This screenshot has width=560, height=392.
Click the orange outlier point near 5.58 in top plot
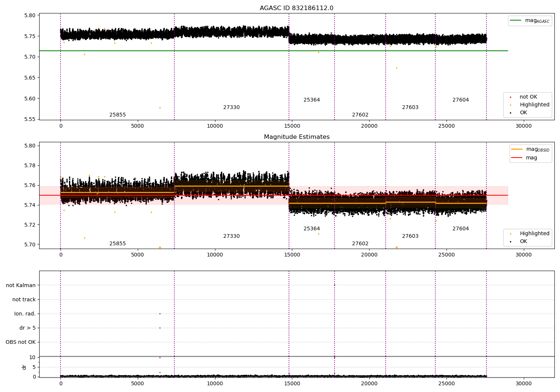[x=160, y=108]
